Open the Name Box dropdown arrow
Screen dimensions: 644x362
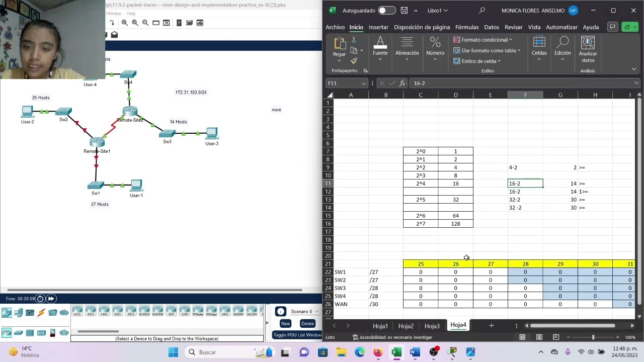click(363, 83)
